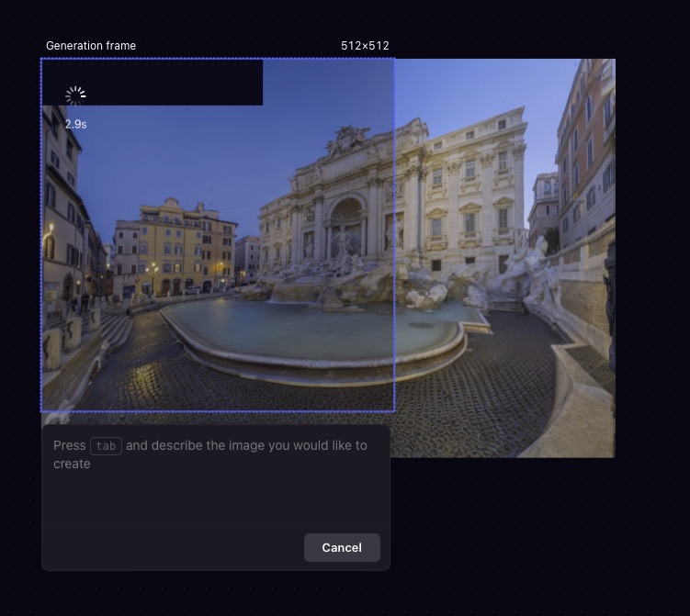The height and width of the screenshot is (616, 690).
Task: Select the 'Generation frame' label
Action: coord(91,46)
